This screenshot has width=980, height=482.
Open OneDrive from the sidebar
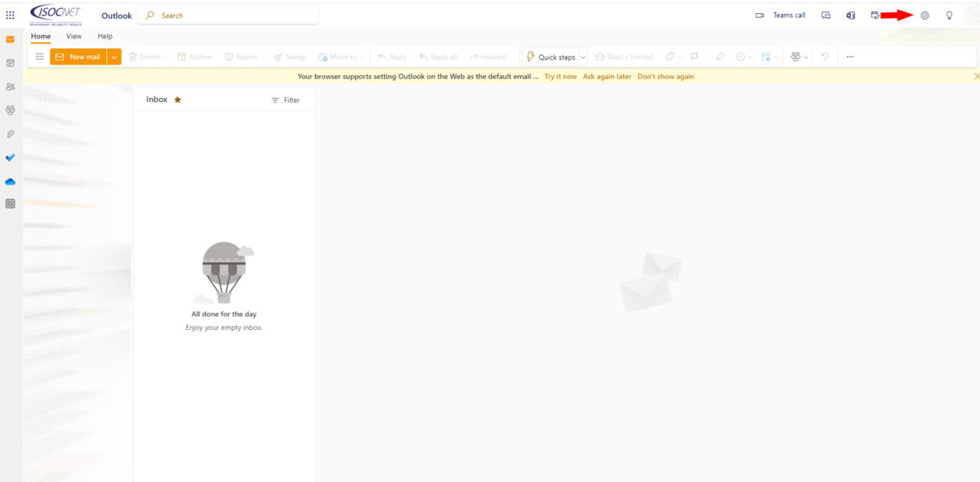(x=10, y=181)
